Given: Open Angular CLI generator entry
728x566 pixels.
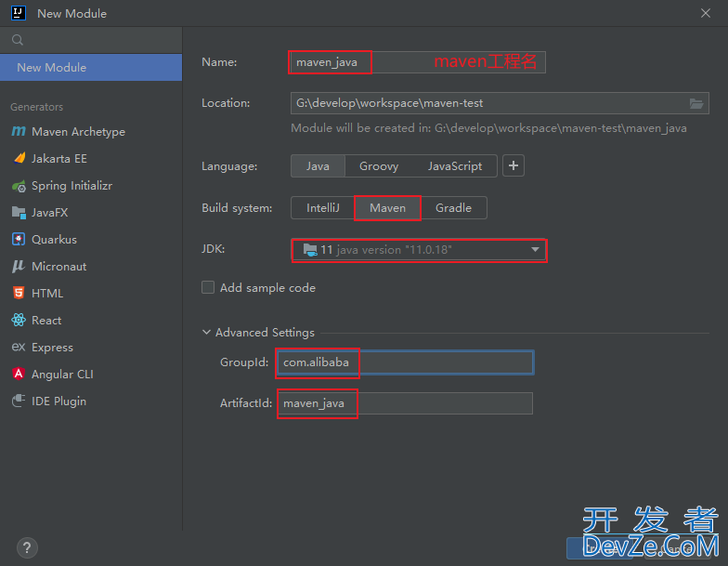Looking at the screenshot, I should [91, 374].
